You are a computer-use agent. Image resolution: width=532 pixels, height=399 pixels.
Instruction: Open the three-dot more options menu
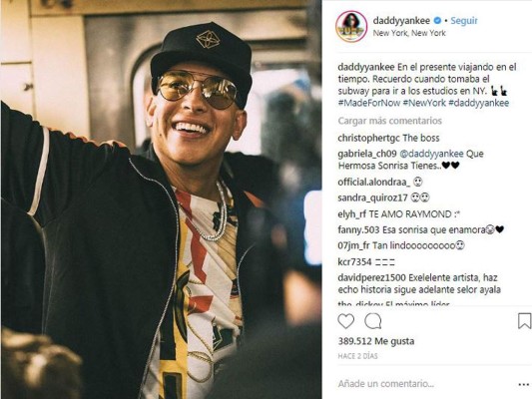pyautogui.click(x=524, y=384)
